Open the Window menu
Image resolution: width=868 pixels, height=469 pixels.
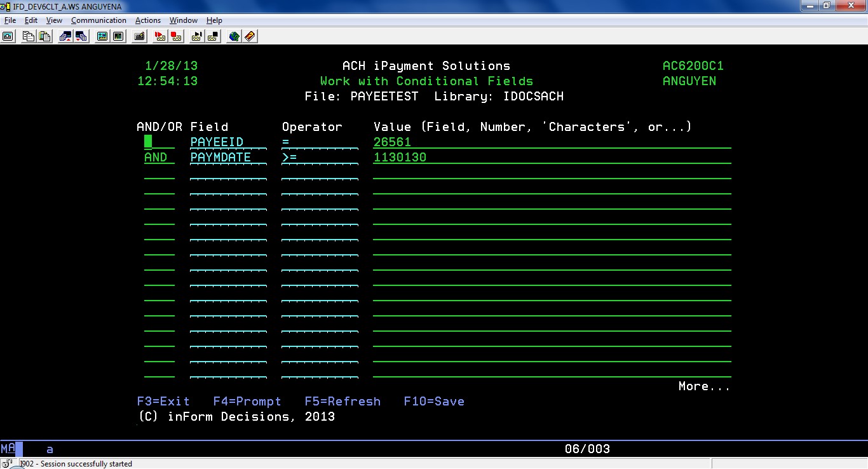[183, 20]
